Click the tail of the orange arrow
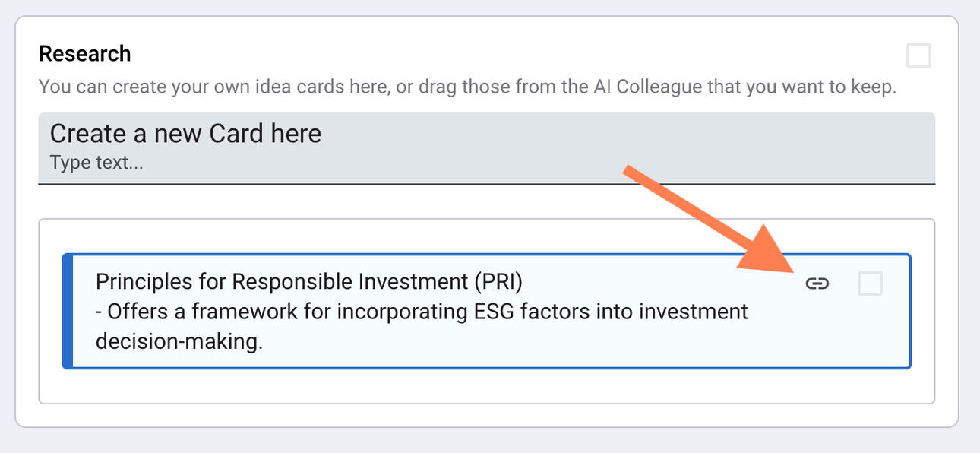The image size is (980, 453). click(631, 172)
